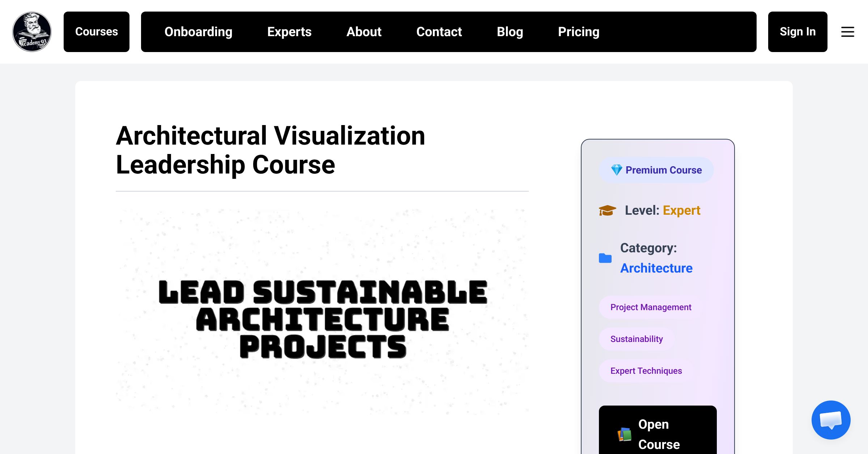
Task: Open the Contact page
Action: [439, 32]
